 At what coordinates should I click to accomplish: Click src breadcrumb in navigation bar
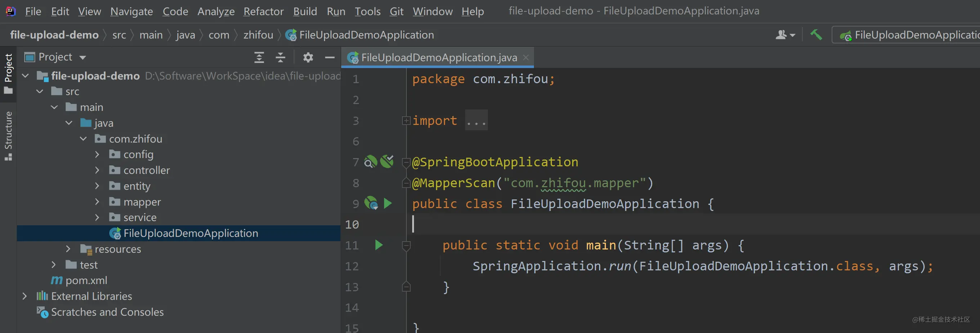coord(119,35)
